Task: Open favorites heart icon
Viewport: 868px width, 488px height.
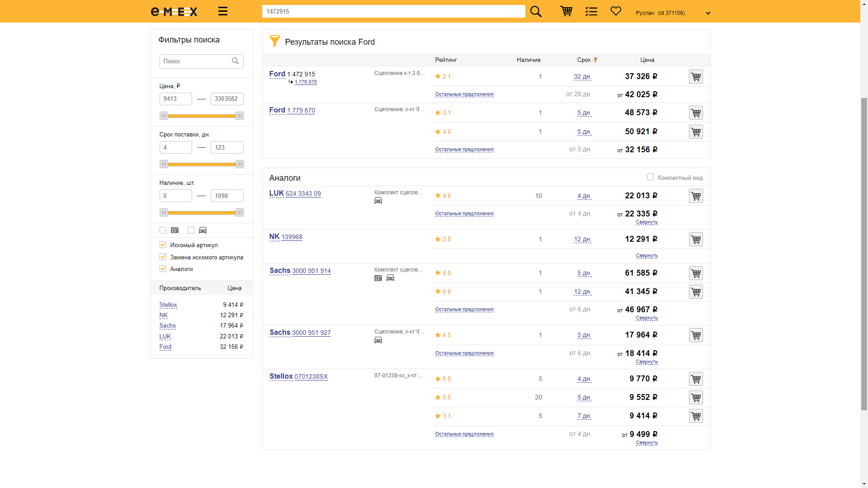Action: pos(616,11)
